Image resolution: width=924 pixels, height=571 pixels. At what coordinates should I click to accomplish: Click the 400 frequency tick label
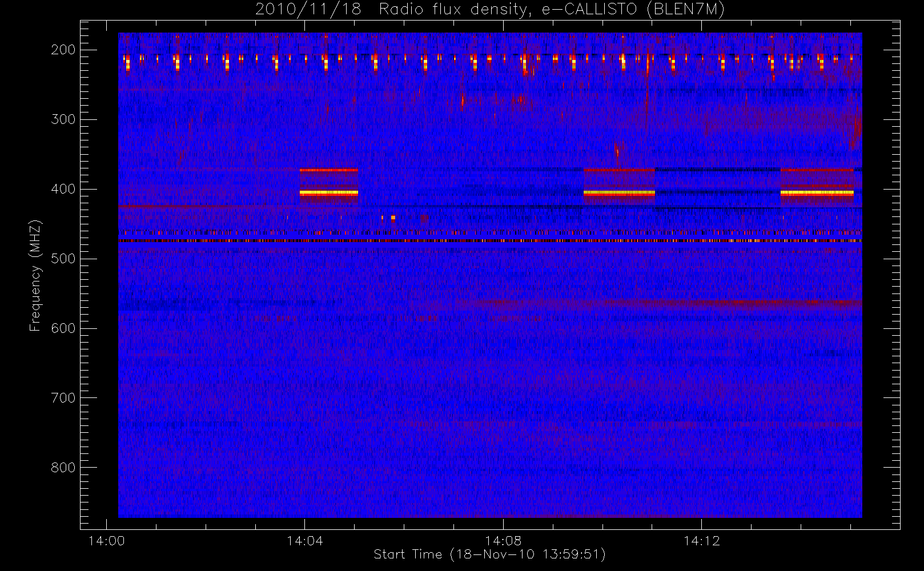pyautogui.click(x=63, y=189)
